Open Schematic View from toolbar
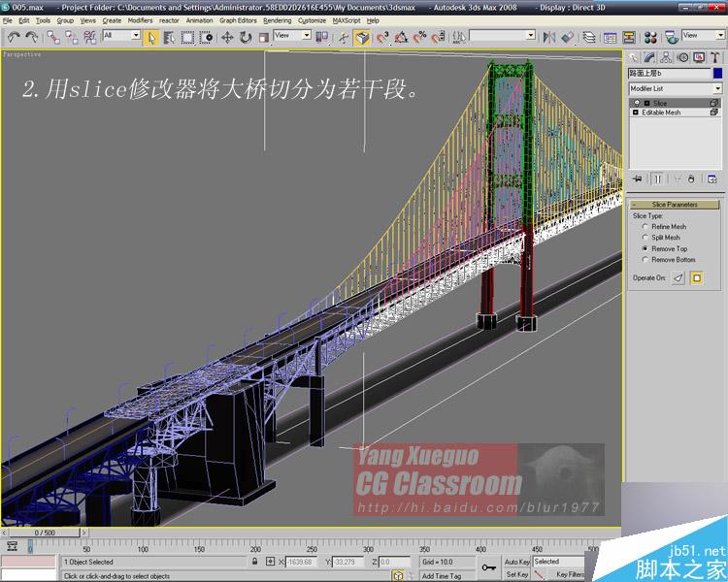Image resolution: width=728 pixels, height=582 pixels. (629, 38)
